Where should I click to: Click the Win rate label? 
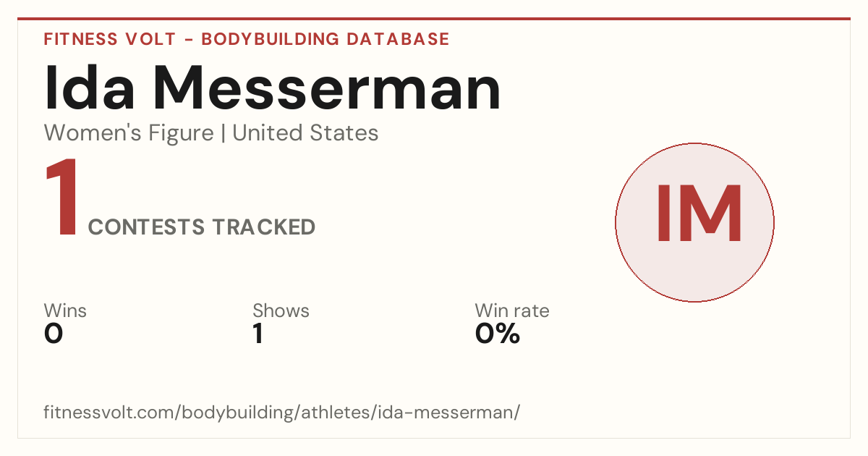pos(512,311)
